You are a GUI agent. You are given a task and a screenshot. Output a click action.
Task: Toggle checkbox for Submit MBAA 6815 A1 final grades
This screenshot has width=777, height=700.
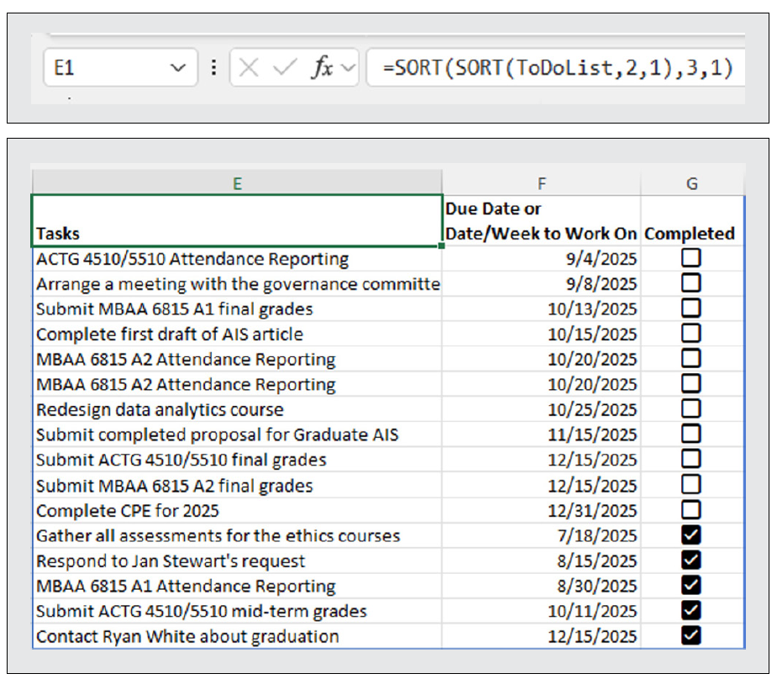click(690, 308)
